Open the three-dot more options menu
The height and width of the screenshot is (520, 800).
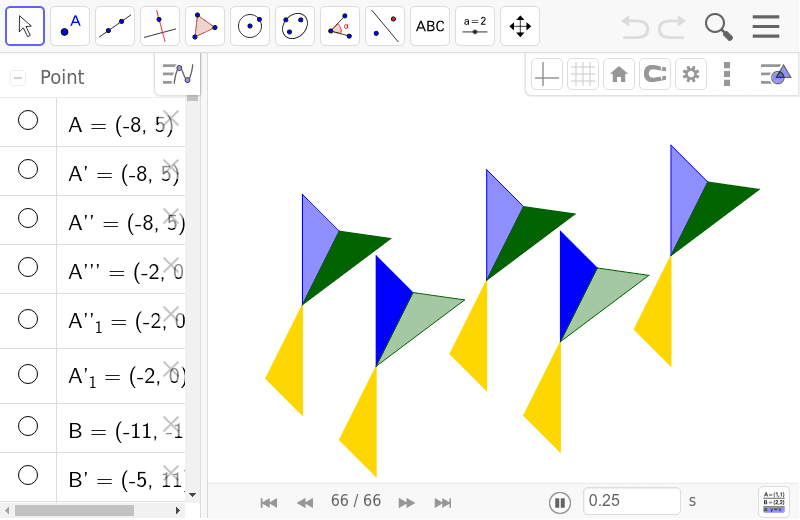point(727,75)
